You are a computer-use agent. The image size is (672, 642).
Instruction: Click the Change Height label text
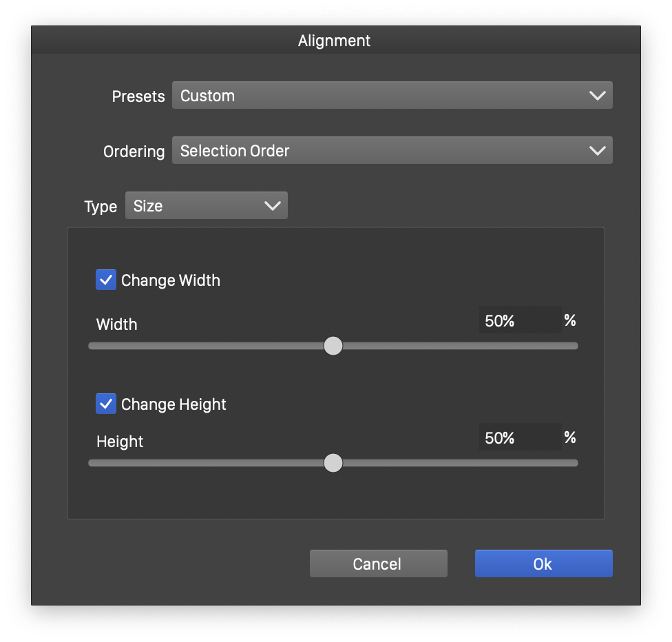coord(174,404)
